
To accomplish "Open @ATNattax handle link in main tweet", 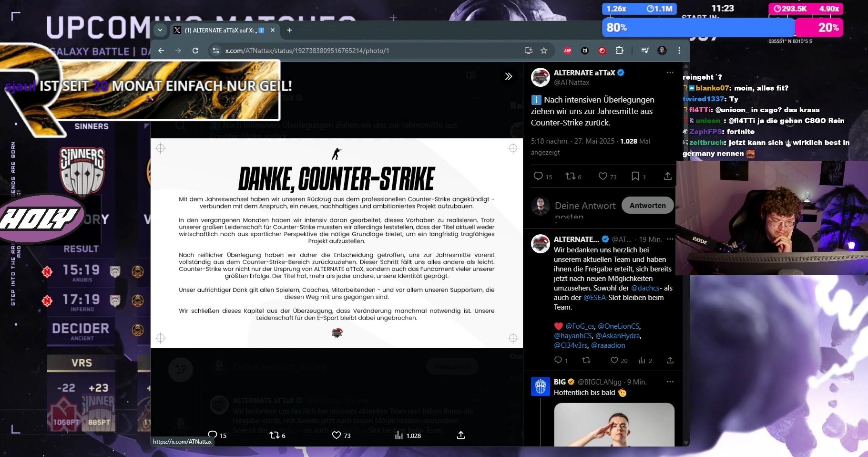I will click(572, 83).
